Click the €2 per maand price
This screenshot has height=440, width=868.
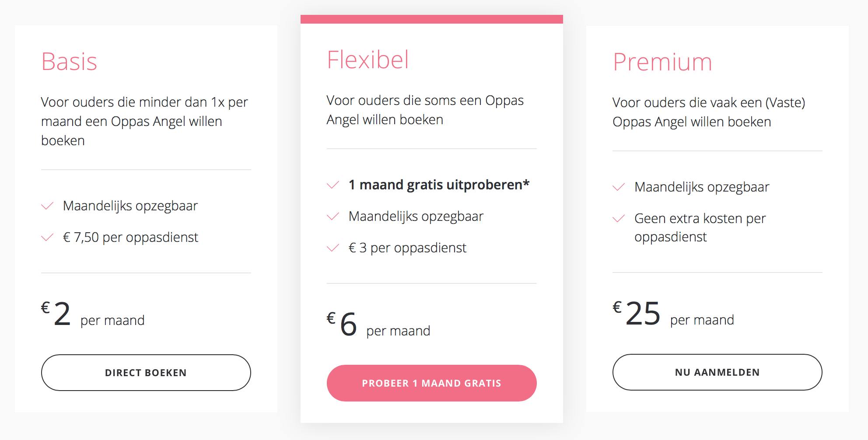(93, 315)
